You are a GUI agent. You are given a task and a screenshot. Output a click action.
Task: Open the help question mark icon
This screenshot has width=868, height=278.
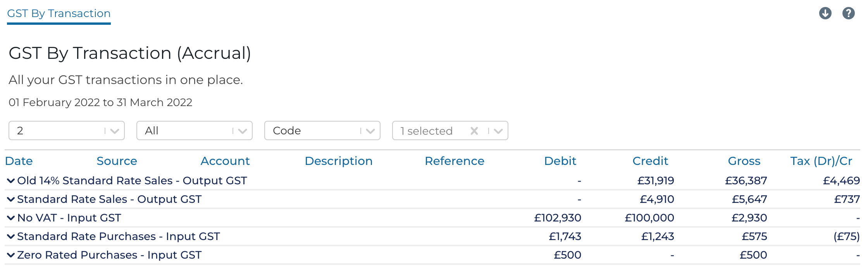(x=848, y=14)
